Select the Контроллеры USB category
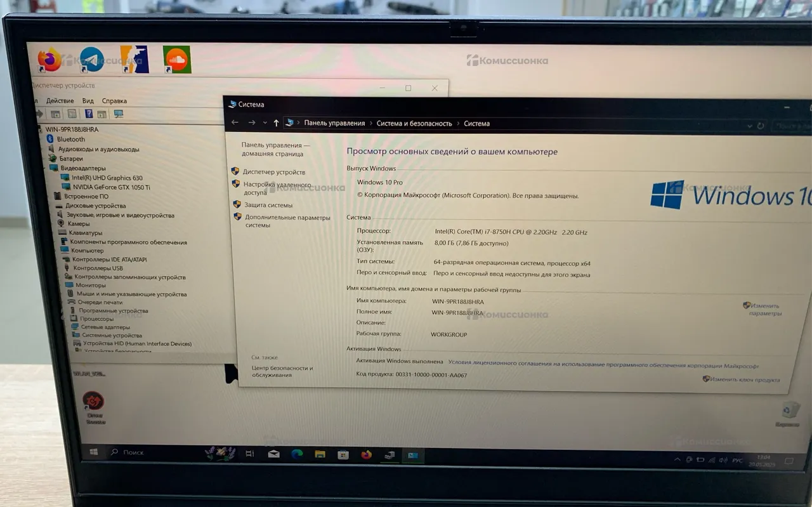 pyautogui.click(x=98, y=268)
